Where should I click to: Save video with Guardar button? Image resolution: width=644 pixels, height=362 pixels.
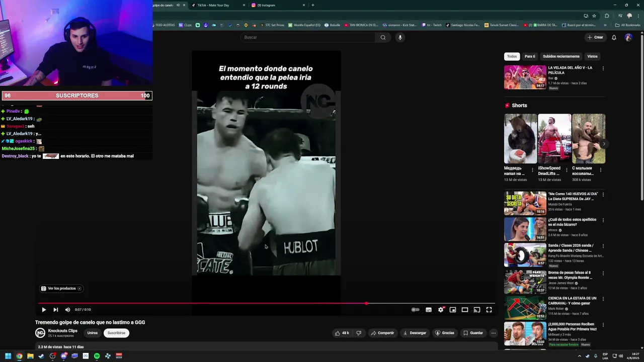tap(473, 333)
